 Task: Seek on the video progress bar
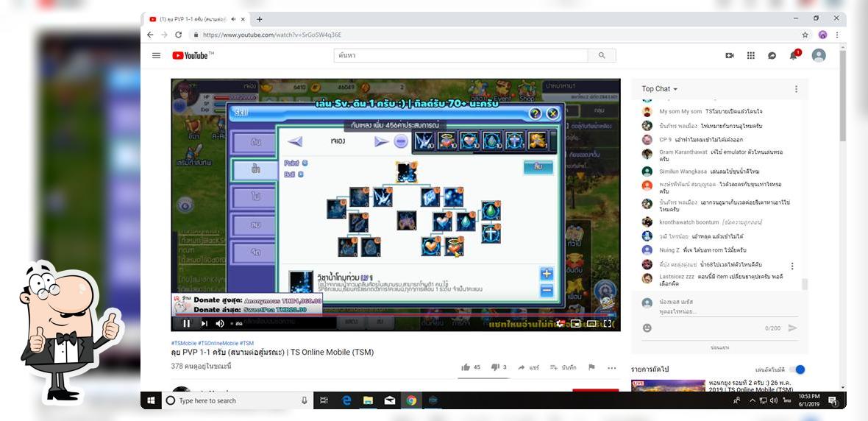point(395,314)
